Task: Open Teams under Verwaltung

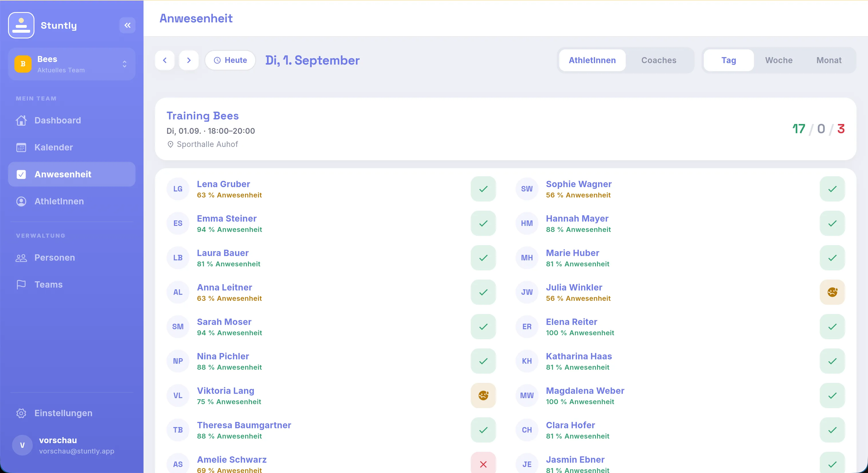Action: pos(72,284)
